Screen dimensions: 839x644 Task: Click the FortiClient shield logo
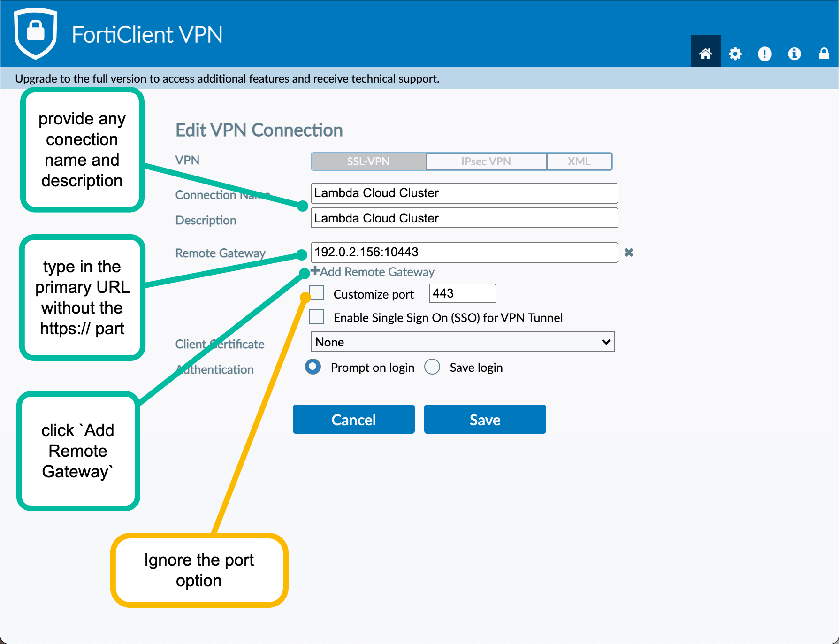tap(36, 33)
